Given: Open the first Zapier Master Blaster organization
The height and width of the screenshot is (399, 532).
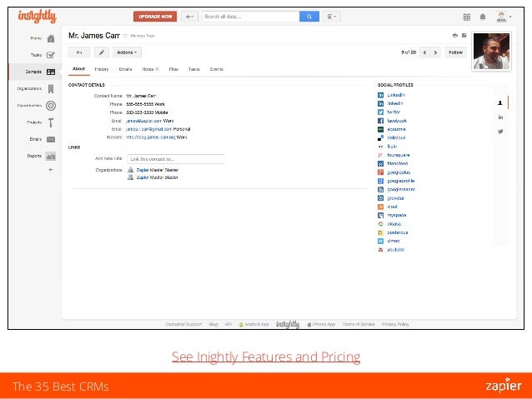Looking at the screenshot, I should [x=157, y=170].
